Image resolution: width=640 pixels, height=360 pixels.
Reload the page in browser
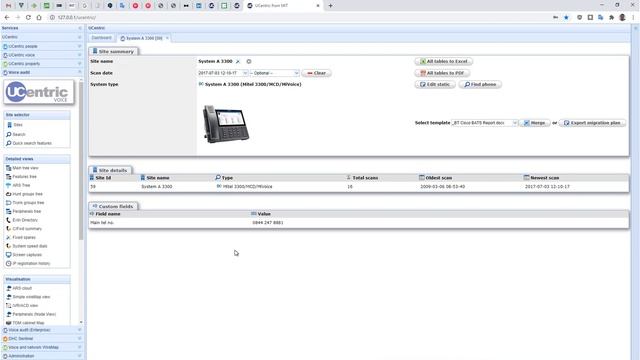point(28,18)
